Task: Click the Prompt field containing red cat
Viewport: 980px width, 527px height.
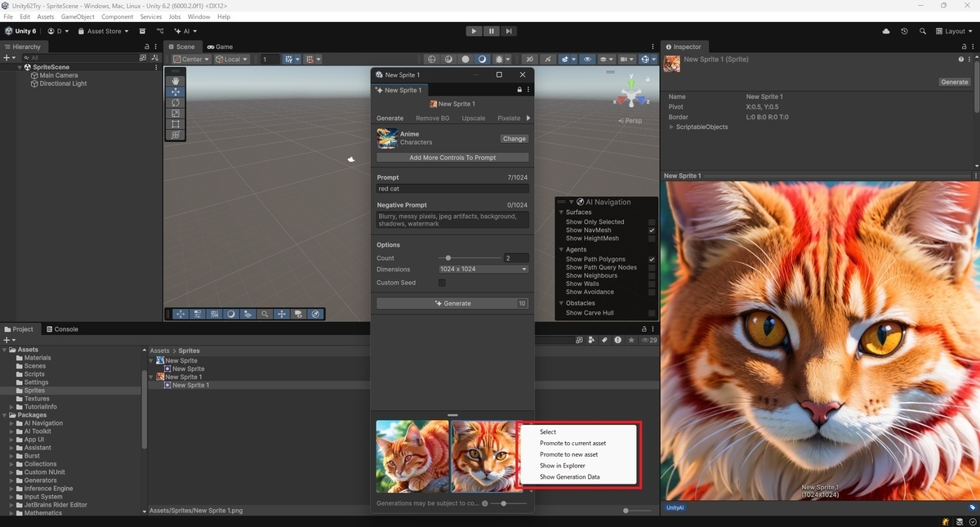Action: (x=452, y=189)
